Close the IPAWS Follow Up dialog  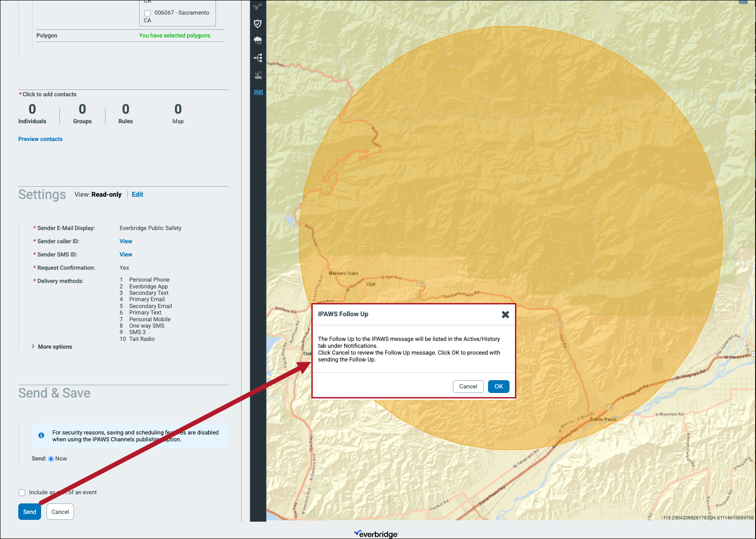point(505,314)
